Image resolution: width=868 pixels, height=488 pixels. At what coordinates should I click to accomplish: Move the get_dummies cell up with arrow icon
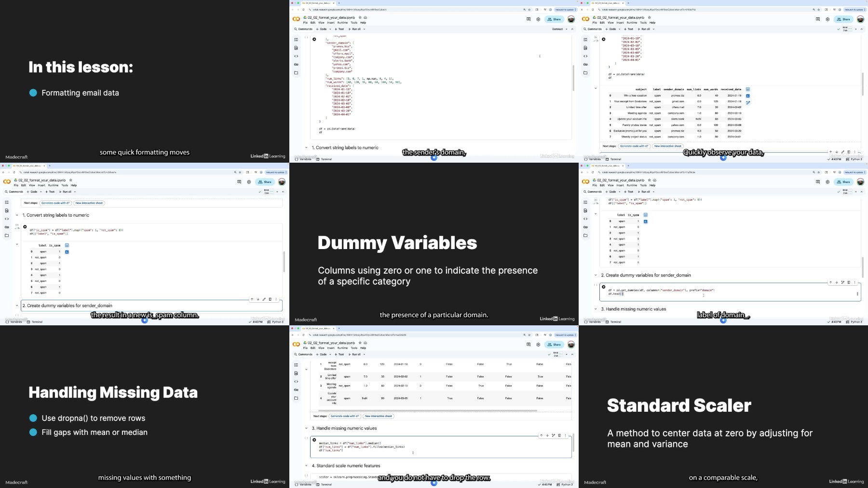point(830,282)
